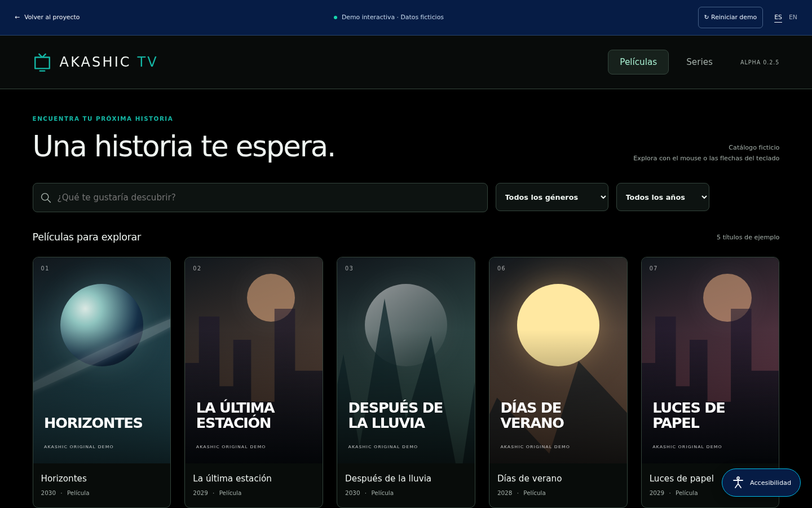
Task: Click the '5 títulos de ejemplo' count text
Action: point(748,237)
